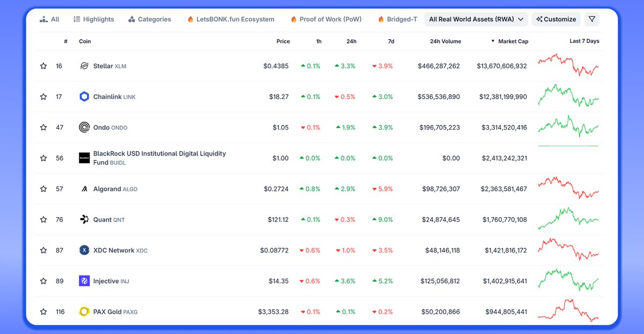Toggle Quant's watchlist star
This screenshot has height=334, width=644.
(x=43, y=219)
